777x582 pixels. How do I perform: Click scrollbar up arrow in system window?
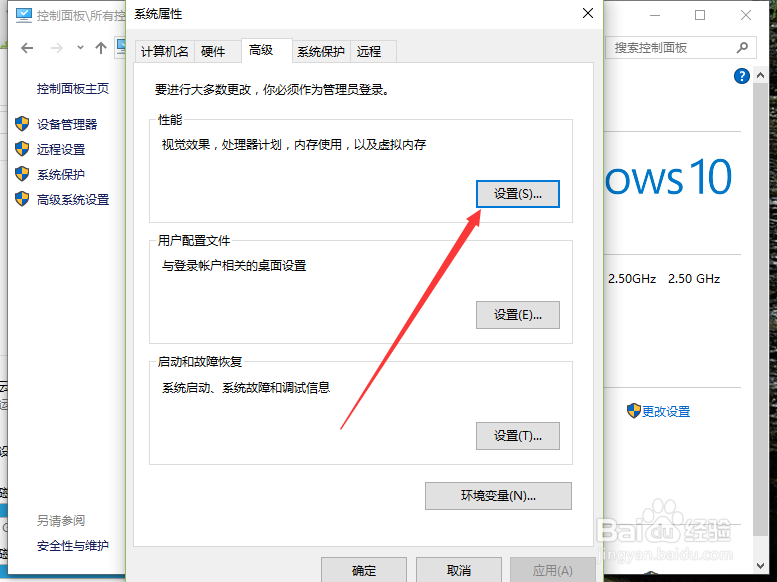(x=761, y=76)
